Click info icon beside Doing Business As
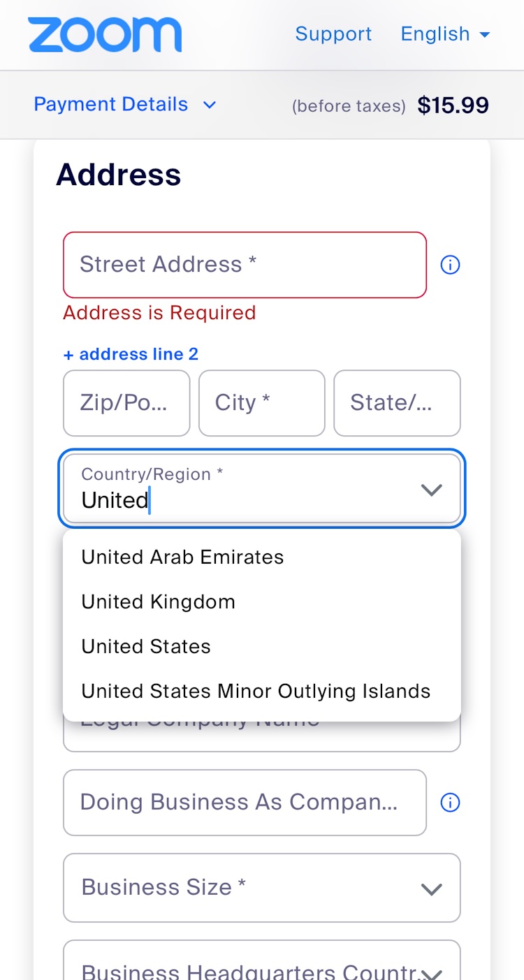 (451, 803)
